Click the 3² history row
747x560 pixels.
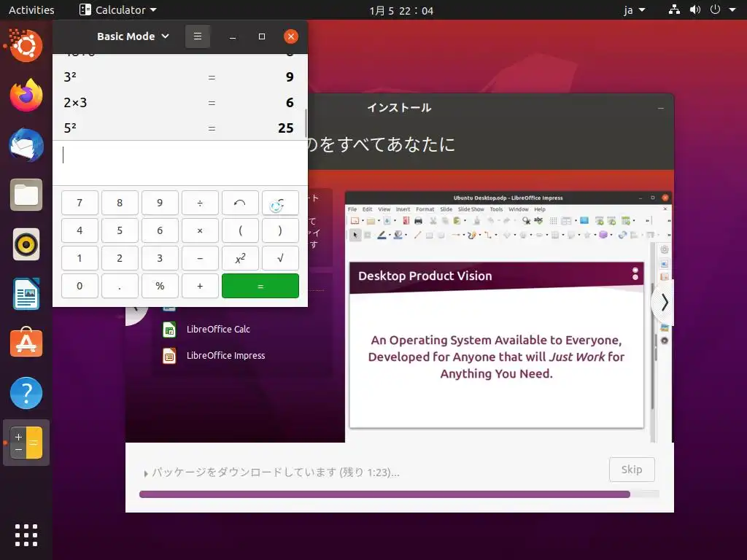click(x=179, y=77)
